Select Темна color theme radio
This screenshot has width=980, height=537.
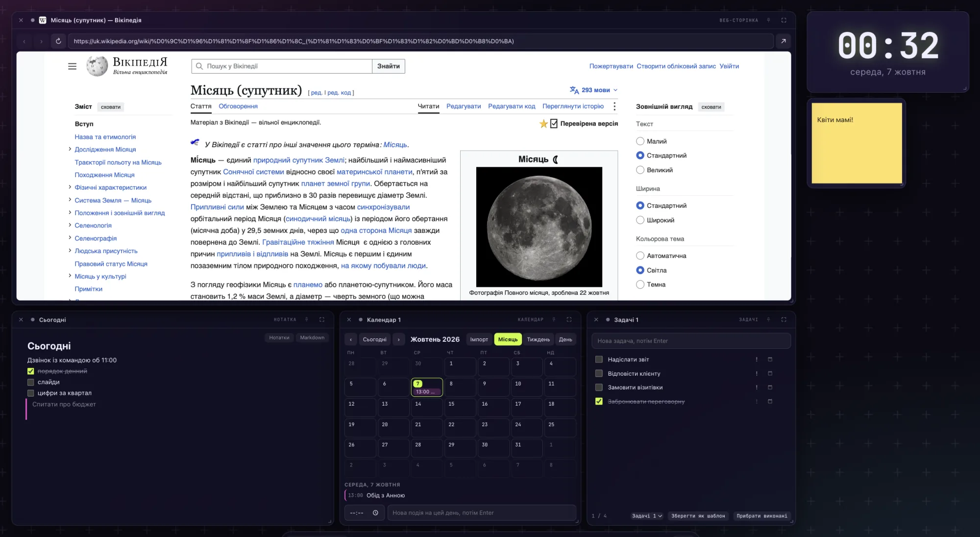(x=640, y=284)
